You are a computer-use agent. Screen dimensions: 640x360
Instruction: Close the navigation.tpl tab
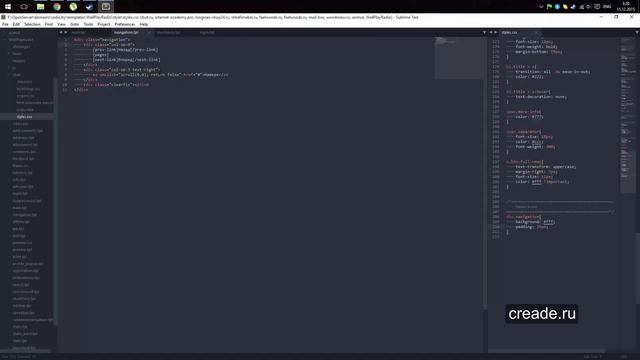coord(149,33)
